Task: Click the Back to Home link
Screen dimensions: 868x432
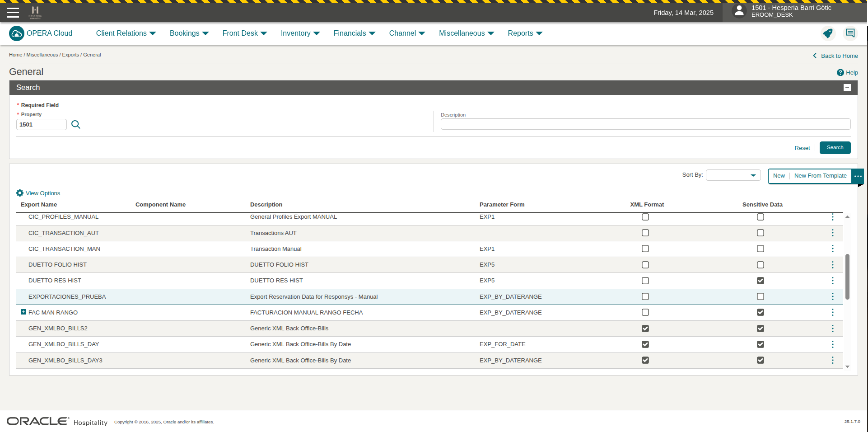Action: (x=839, y=56)
